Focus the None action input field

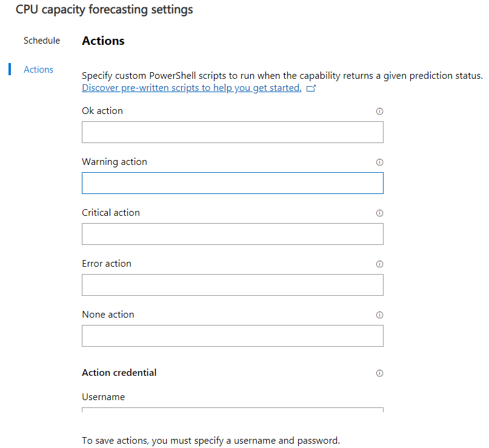click(232, 336)
